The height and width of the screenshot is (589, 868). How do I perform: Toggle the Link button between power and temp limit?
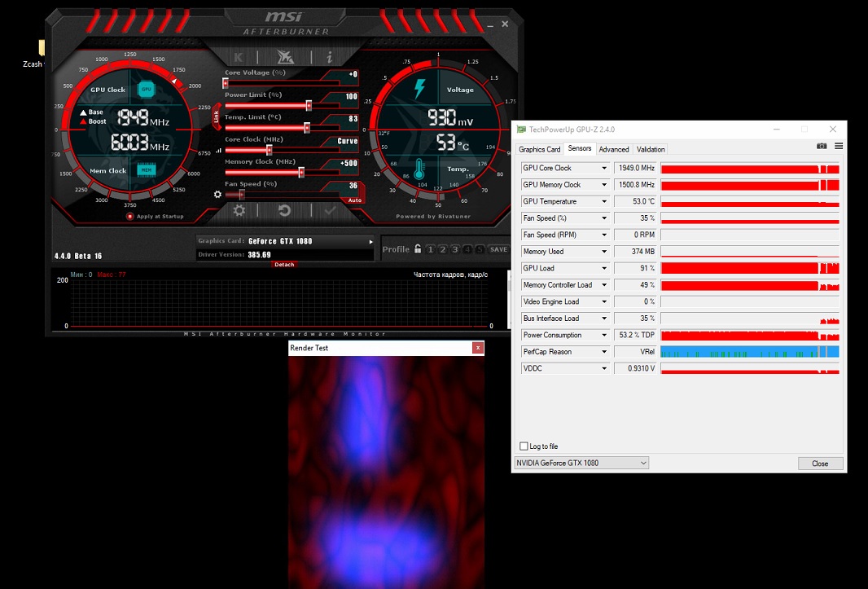[x=217, y=116]
